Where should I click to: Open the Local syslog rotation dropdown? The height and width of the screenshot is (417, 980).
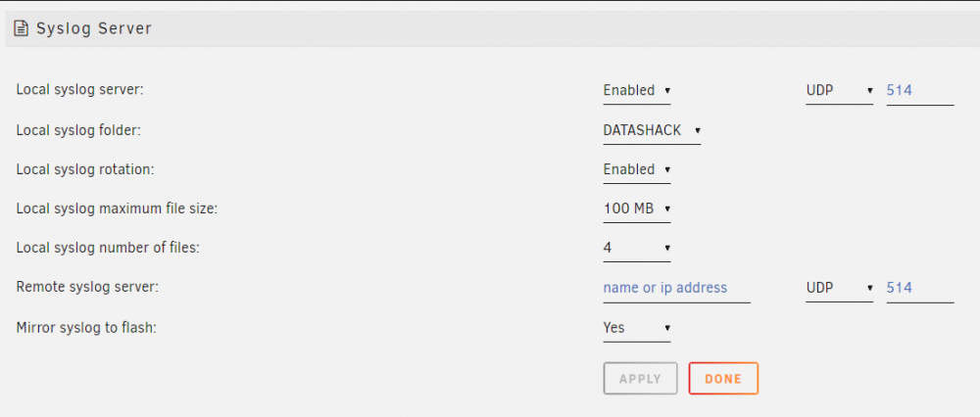tap(636, 169)
